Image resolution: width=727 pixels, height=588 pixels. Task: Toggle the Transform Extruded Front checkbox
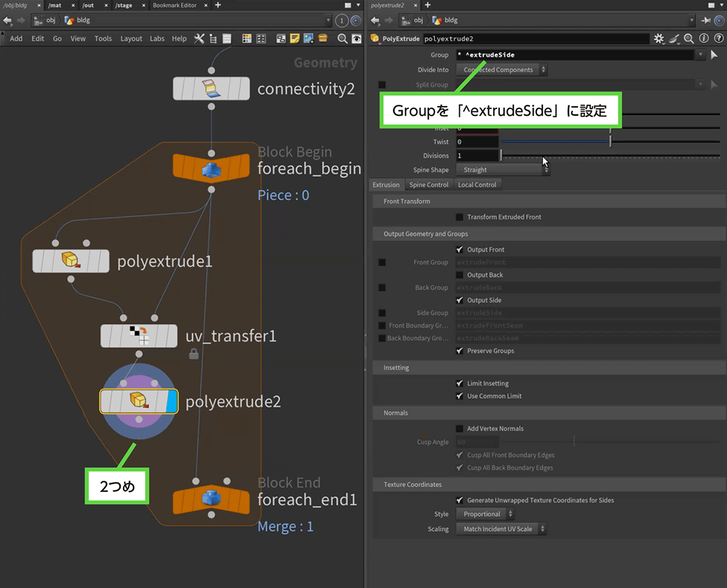tap(460, 217)
